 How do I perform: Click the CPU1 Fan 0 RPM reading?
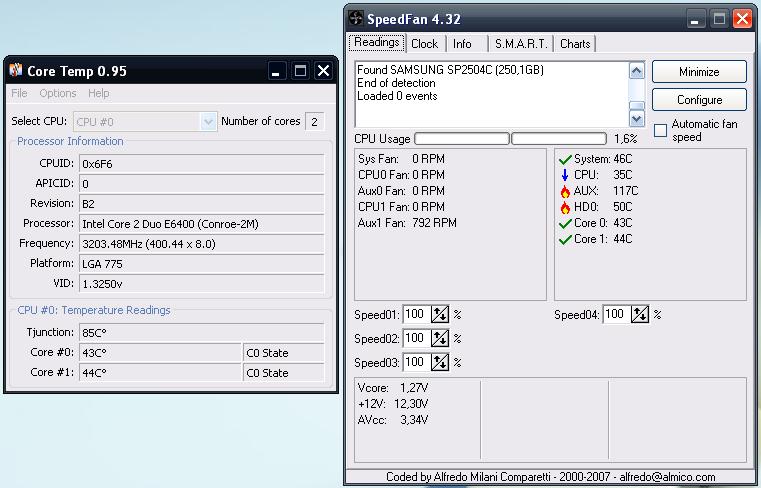point(401,207)
